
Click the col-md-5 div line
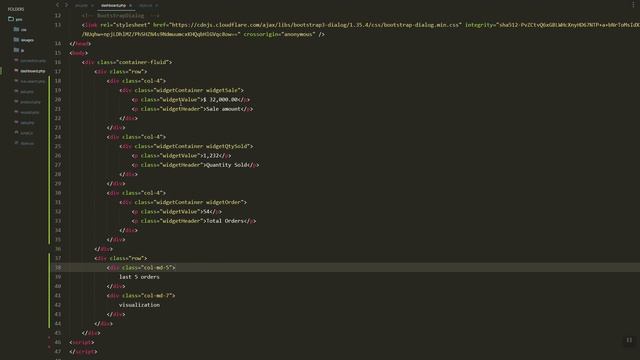point(141,267)
